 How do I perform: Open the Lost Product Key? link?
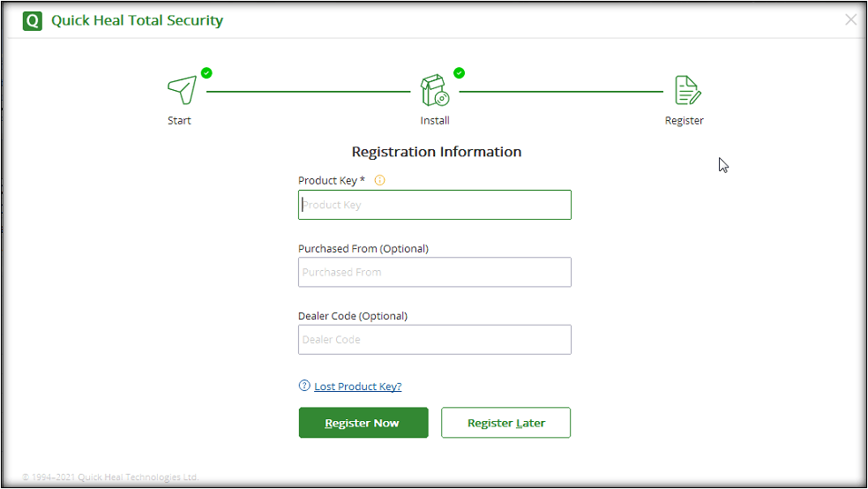(x=358, y=387)
